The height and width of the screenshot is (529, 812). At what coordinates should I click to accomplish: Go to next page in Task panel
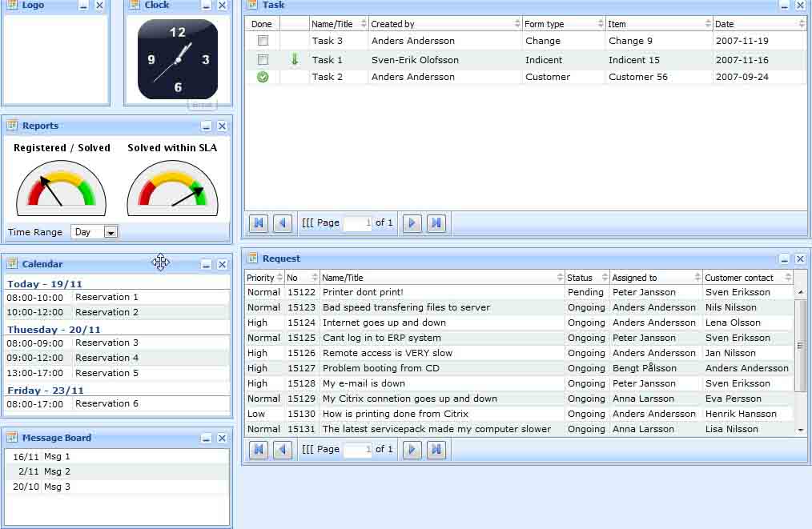412,223
